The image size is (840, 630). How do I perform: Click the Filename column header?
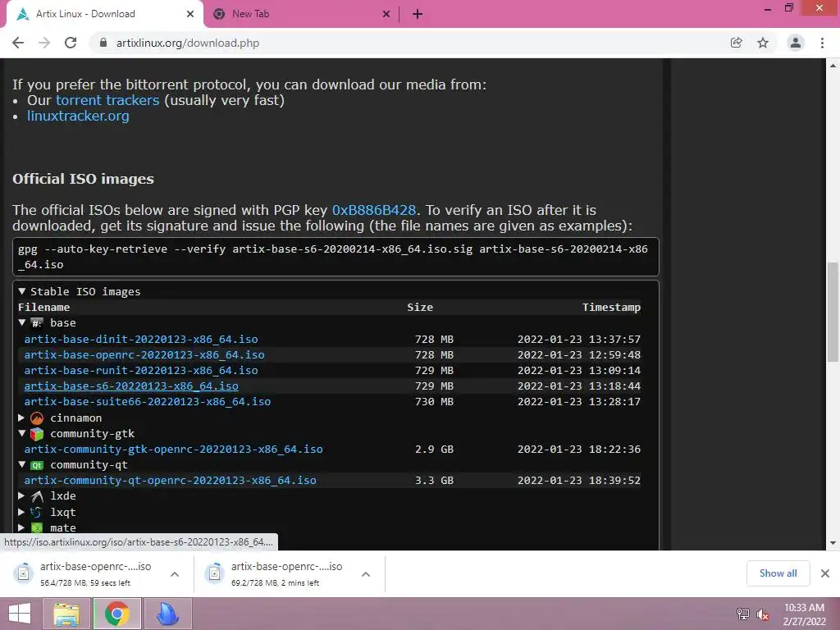[x=44, y=307]
